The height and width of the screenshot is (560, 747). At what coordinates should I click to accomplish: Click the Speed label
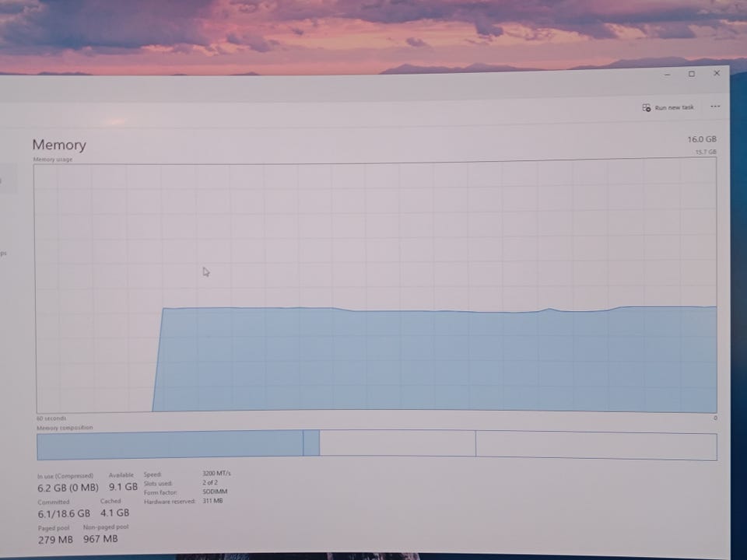click(153, 474)
